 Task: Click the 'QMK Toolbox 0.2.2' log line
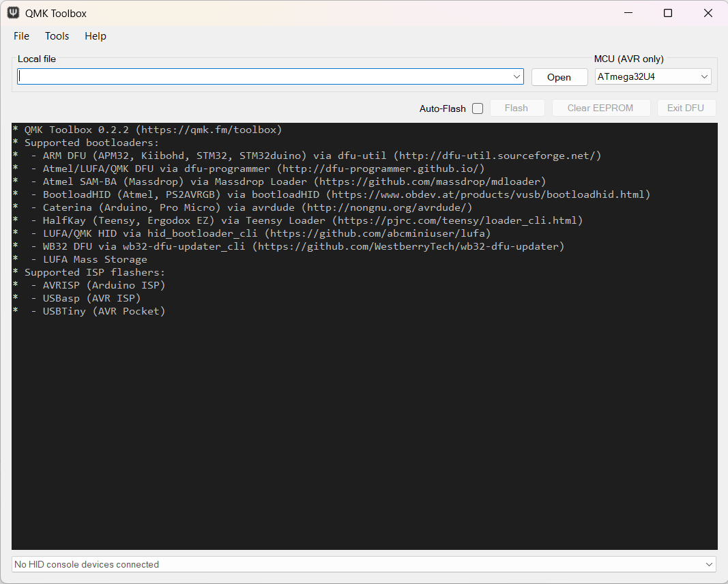coord(147,130)
